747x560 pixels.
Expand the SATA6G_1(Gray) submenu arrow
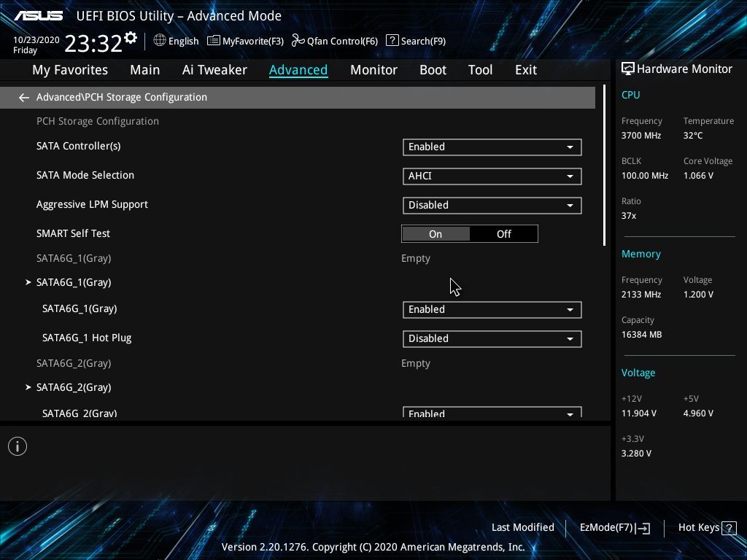28,282
